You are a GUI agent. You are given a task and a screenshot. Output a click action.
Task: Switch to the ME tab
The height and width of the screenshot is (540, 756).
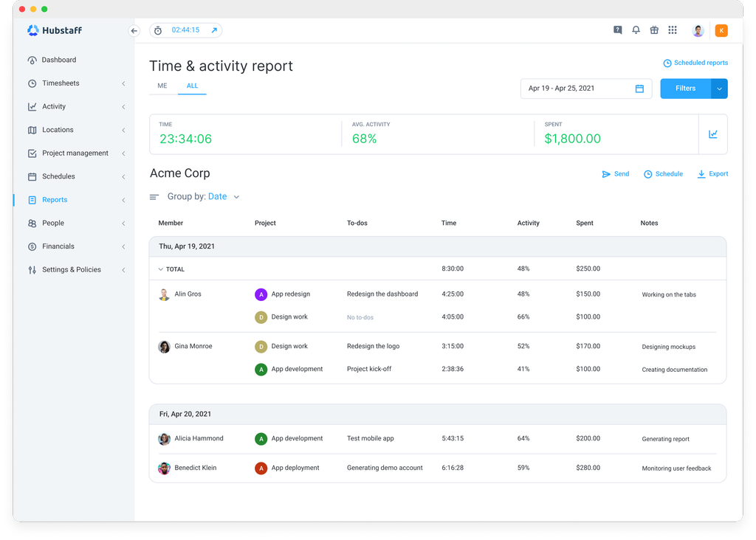click(x=162, y=86)
